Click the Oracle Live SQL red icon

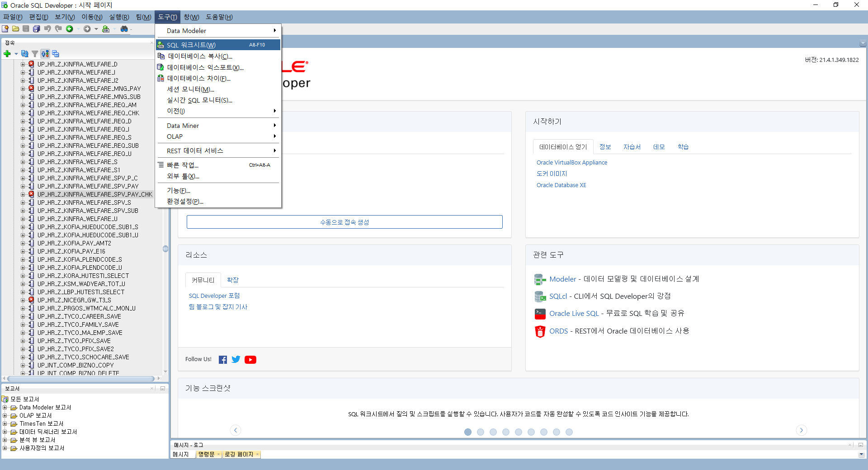(x=540, y=314)
